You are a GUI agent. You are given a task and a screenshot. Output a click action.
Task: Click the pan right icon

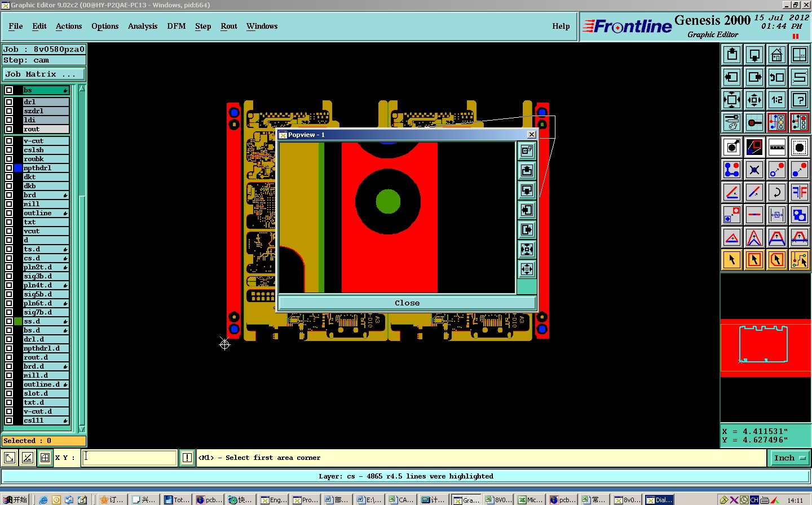point(754,77)
